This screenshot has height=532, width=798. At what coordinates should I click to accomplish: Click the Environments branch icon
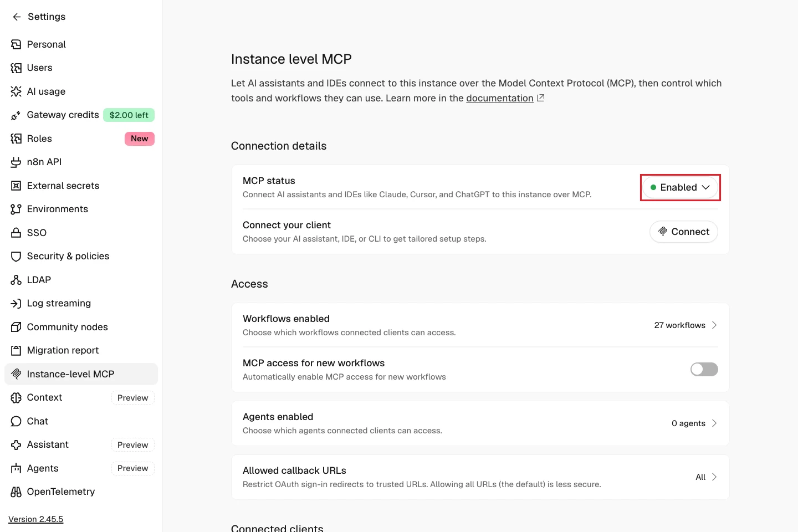(x=16, y=209)
